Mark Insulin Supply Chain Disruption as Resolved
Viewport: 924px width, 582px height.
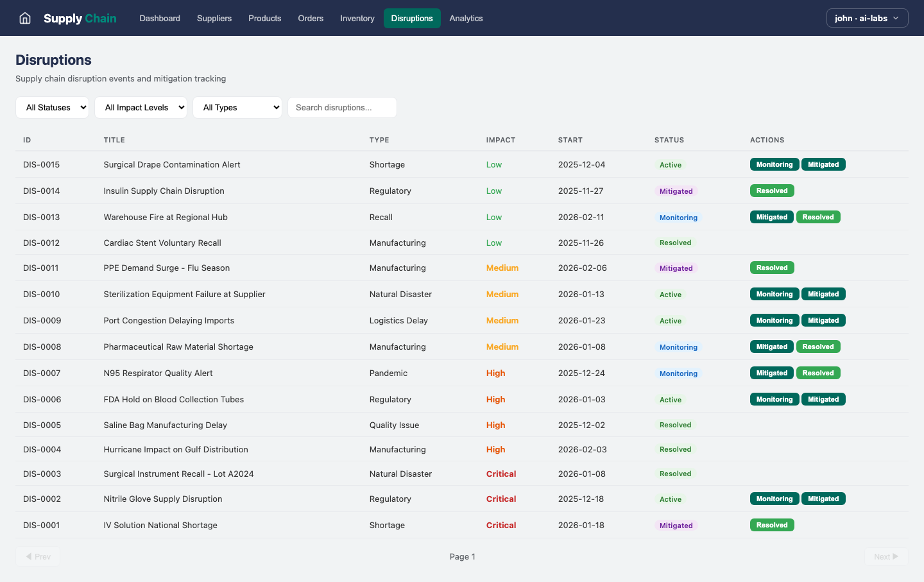coord(772,191)
